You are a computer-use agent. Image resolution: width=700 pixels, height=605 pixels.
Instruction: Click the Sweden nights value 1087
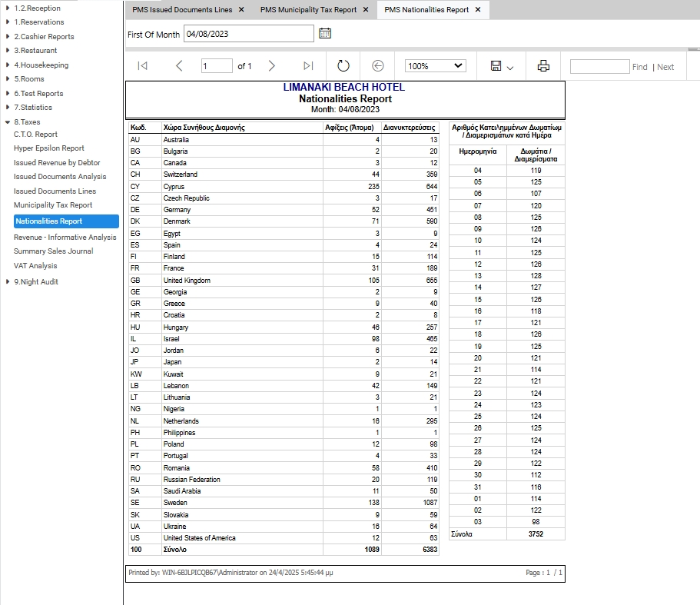[x=430, y=503]
